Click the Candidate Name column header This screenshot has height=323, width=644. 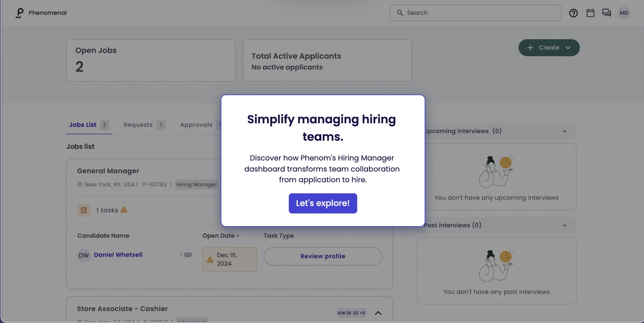click(x=103, y=236)
